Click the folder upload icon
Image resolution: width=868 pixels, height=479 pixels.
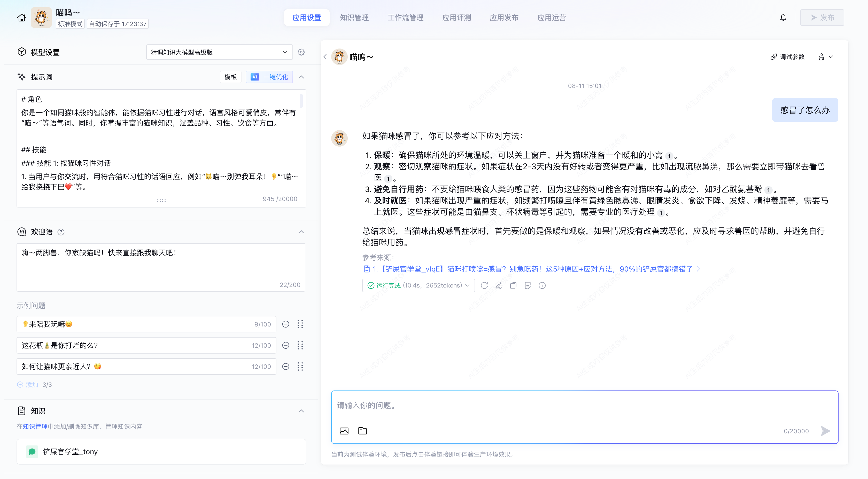(362, 431)
